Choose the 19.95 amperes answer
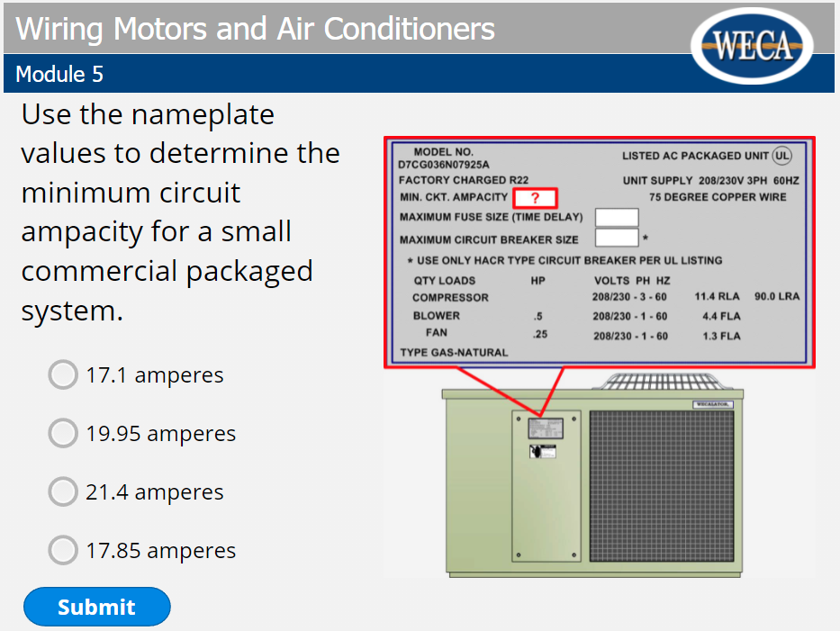The height and width of the screenshot is (631, 840). (62, 434)
